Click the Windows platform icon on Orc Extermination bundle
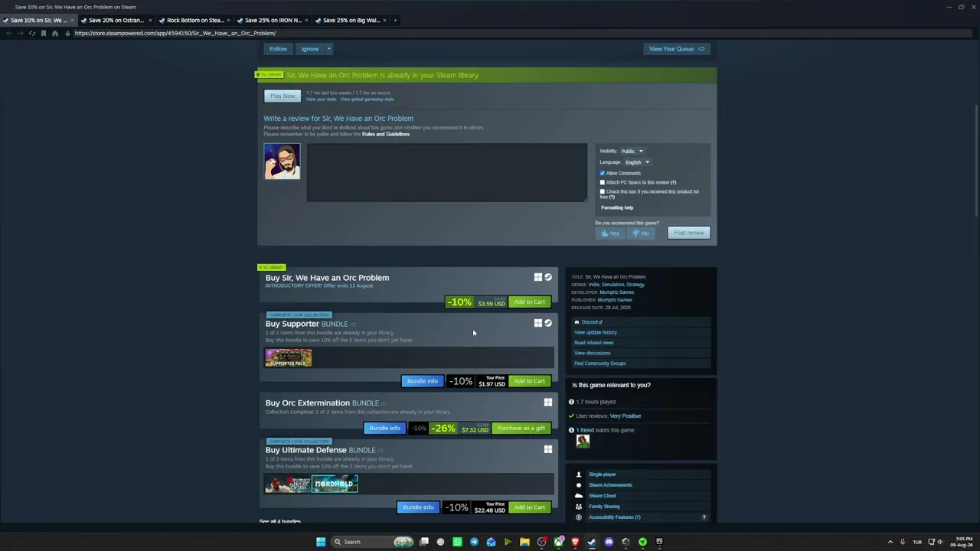Image resolution: width=980 pixels, height=551 pixels. click(548, 403)
